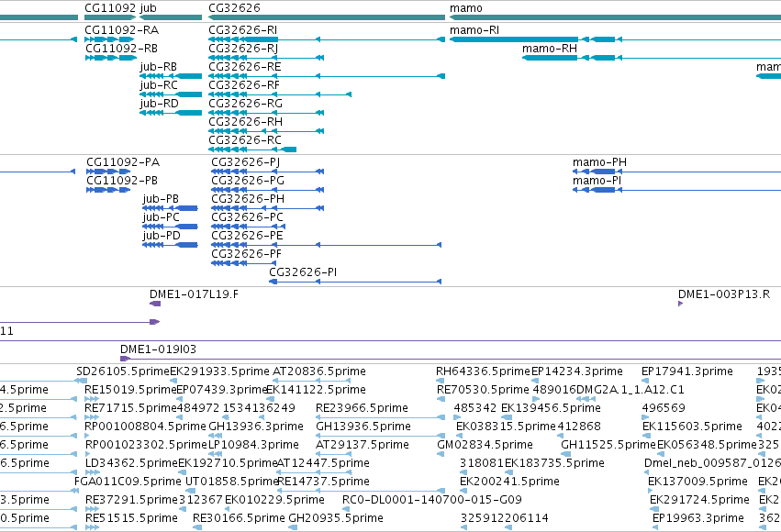Select EST GM02834.5prime

pyautogui.click(x=485, y=446)
